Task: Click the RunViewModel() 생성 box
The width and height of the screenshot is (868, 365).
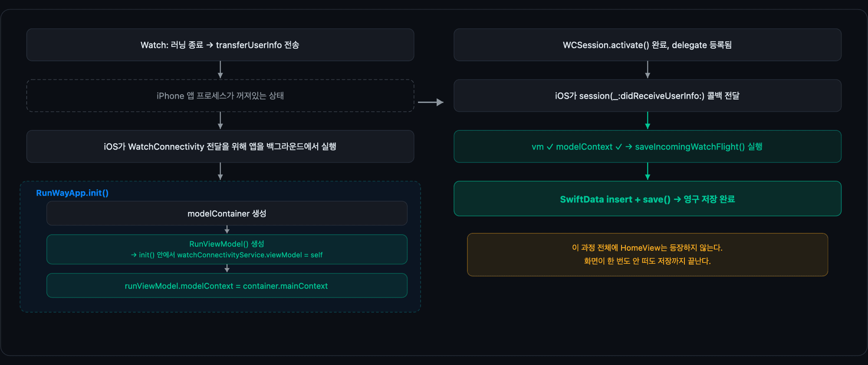Action: pyautogui.click(x=227, y=249)
